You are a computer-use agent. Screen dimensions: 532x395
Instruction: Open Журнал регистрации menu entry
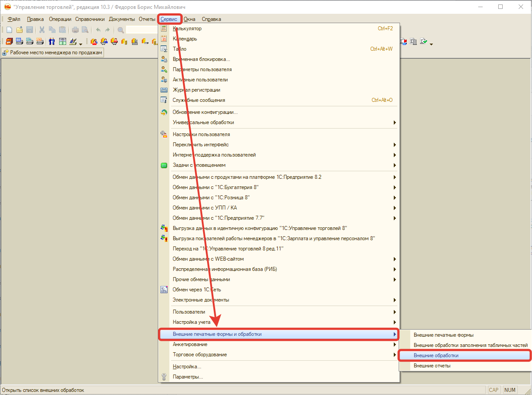pos(196,90)
